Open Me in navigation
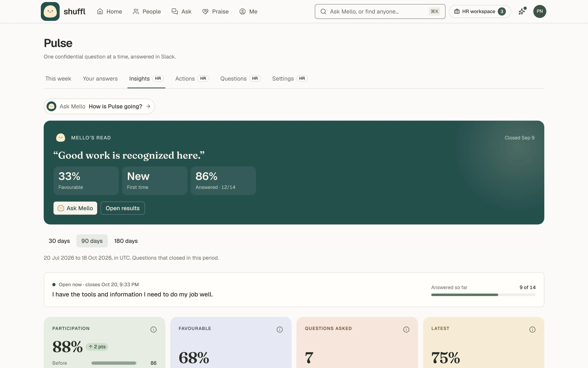This screenshot has width=588, height=368. click(x=248, y=11)
